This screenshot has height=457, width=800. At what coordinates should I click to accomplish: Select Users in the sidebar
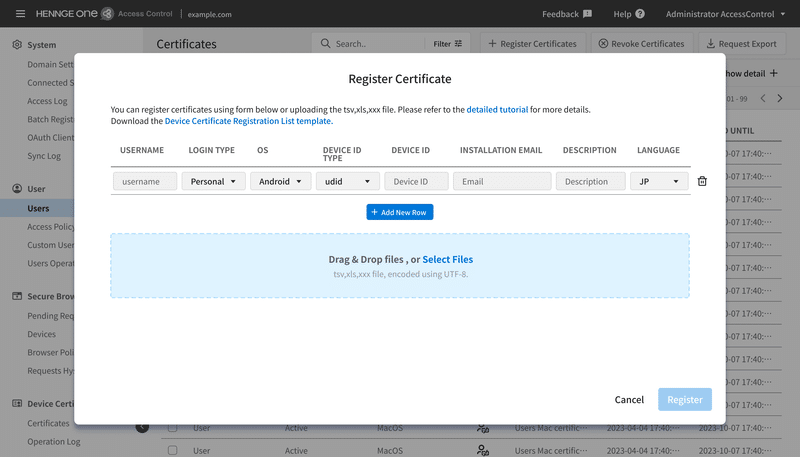38,208
